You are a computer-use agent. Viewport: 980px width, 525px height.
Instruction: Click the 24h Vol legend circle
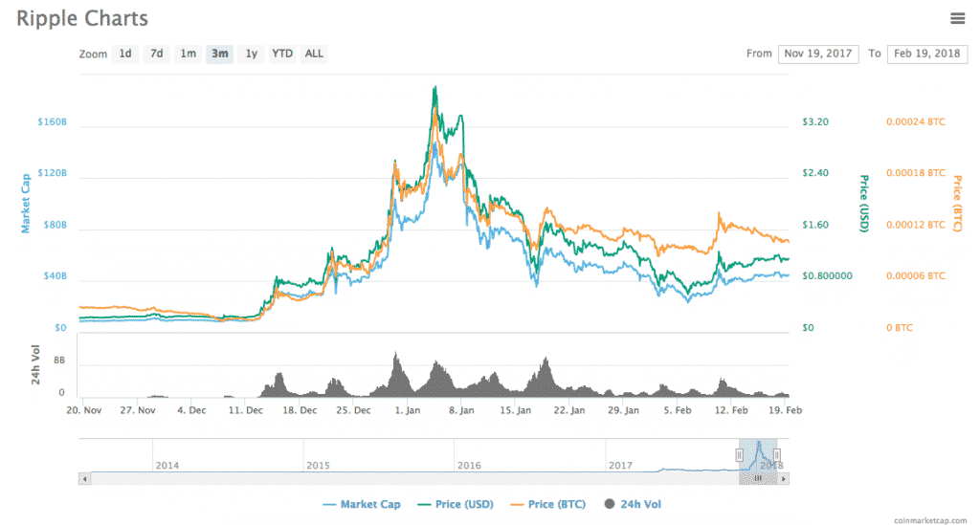tap(610, 504)
